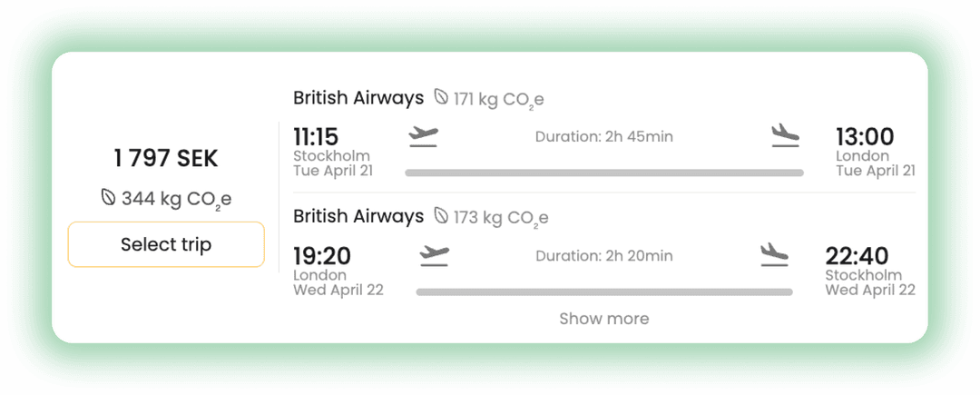The height and width of the screenshot is (395, 980).
Task: Click the return flight duration bar
Action: coord(604,291)
